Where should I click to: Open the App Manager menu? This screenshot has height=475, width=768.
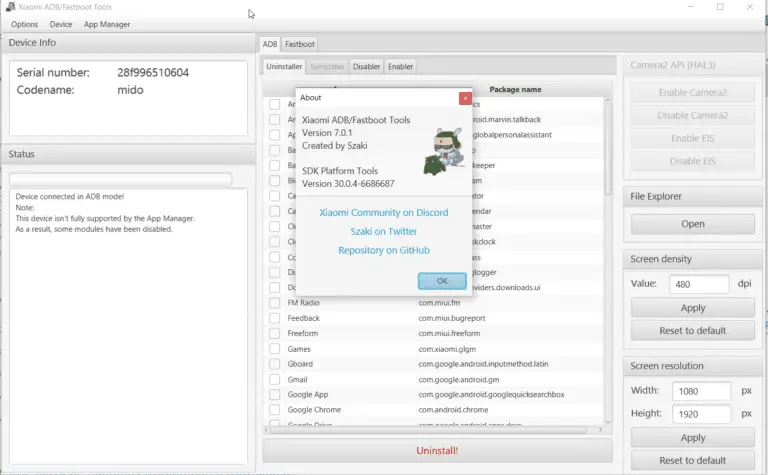[107, 24]
